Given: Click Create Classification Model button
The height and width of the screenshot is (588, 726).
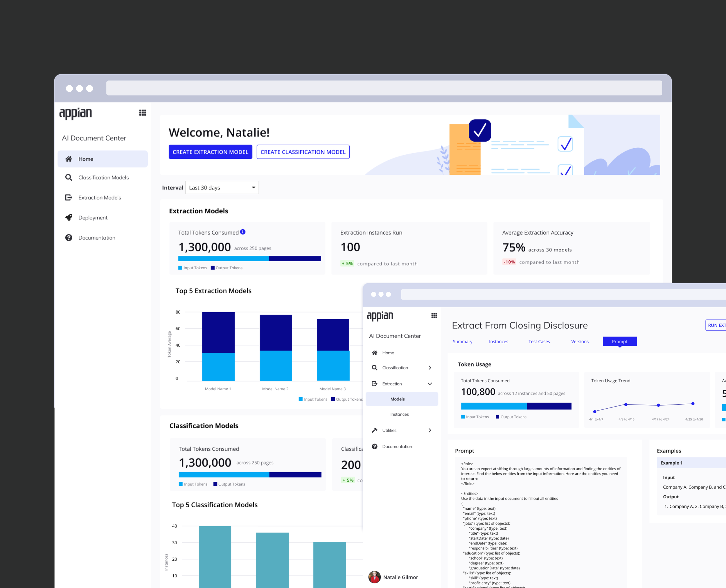Looking at the screenshot, I should (303, 152).
